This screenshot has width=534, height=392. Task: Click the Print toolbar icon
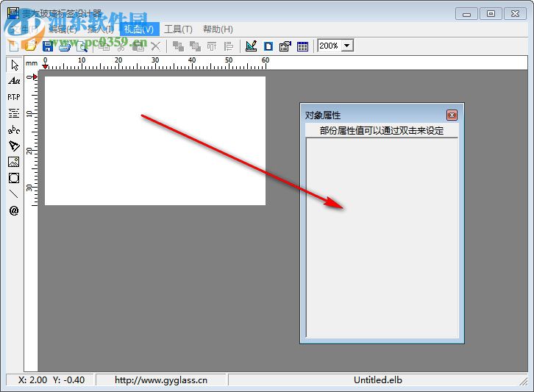click(65, 46)
